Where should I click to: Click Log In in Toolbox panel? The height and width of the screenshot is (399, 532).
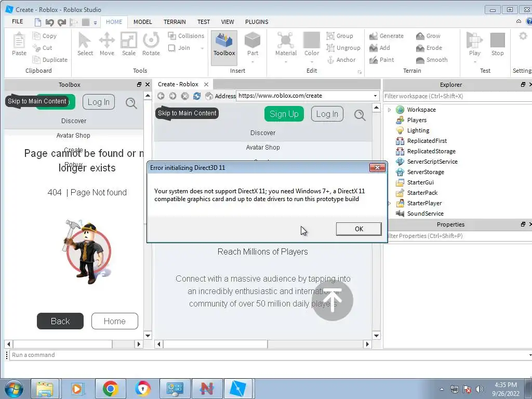[x=98, y=102]
